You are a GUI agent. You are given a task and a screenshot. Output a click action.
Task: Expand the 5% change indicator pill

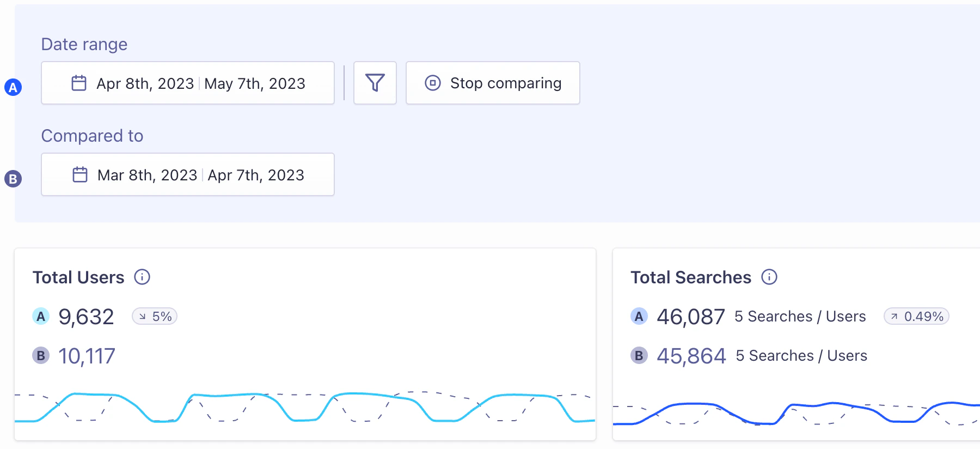pos(155,316)
